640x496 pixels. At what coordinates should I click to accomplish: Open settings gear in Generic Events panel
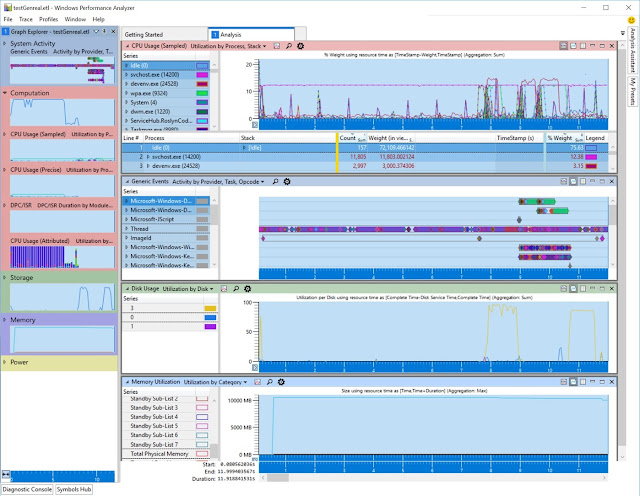pyautogui.click(x=287, y=182)
